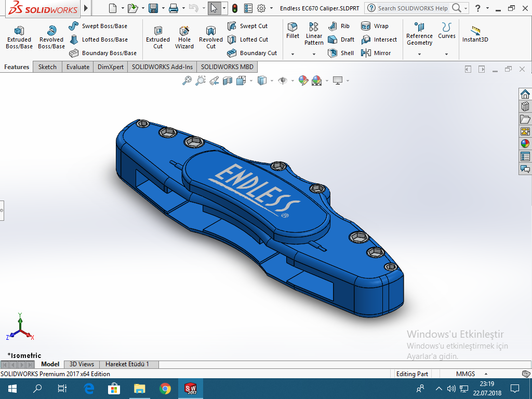Expand the SOLIDWORKS menu arrow
Screen dimensions: 532x399
coord(86,8)
